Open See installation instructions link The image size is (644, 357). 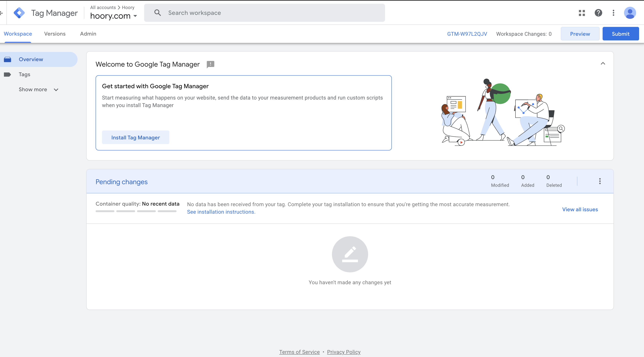[x=221, y=212]
